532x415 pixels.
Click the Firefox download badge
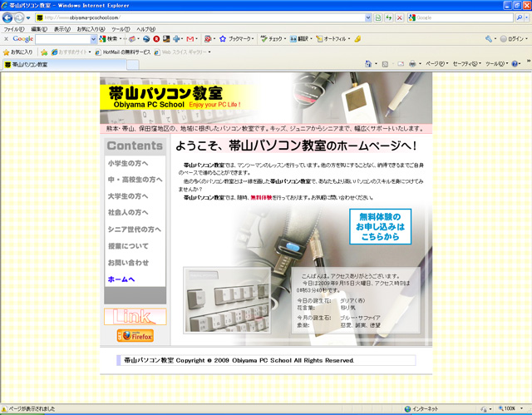coord(135,336)
